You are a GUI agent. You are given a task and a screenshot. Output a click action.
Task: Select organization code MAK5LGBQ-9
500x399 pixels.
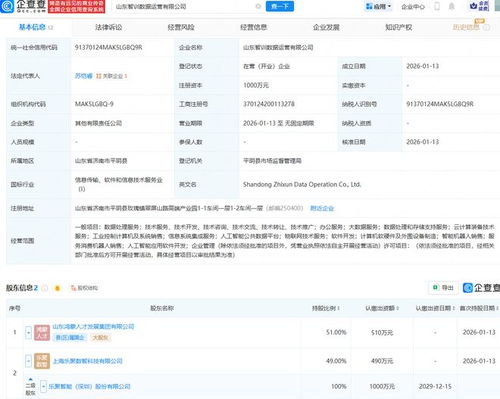coord(94,104)
